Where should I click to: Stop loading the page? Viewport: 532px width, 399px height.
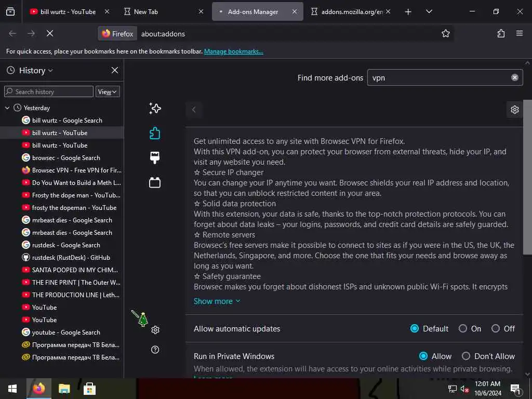coord(50,34)
